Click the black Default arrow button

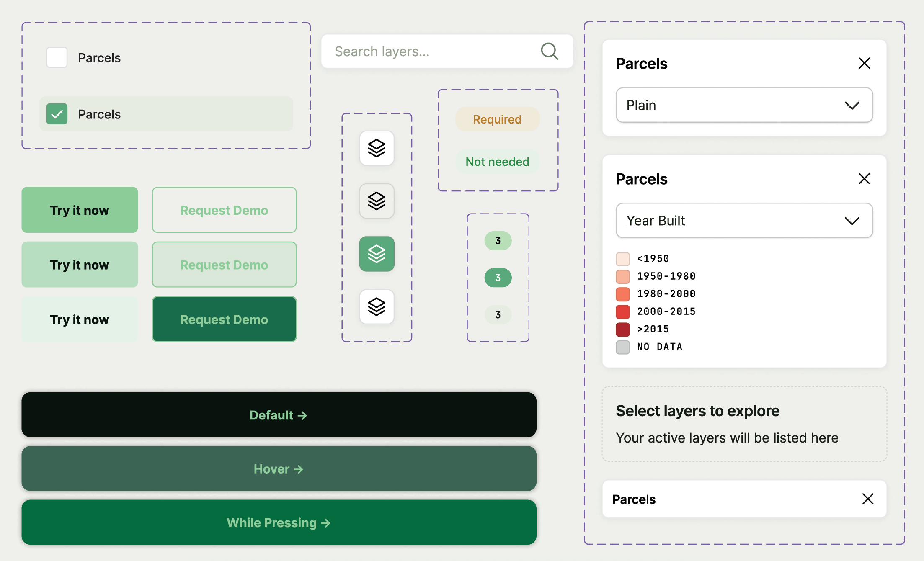279,415
